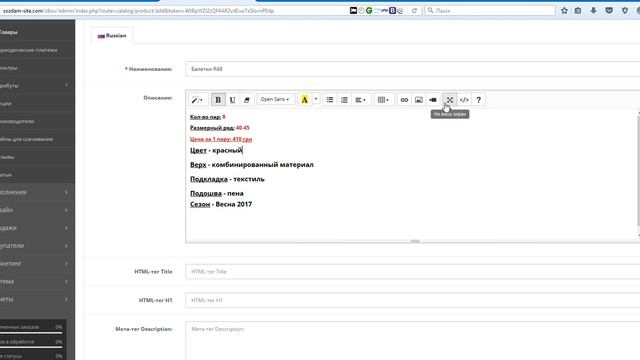Click the editor resize handle bar
640x360 pixels.
coord(415,241)
